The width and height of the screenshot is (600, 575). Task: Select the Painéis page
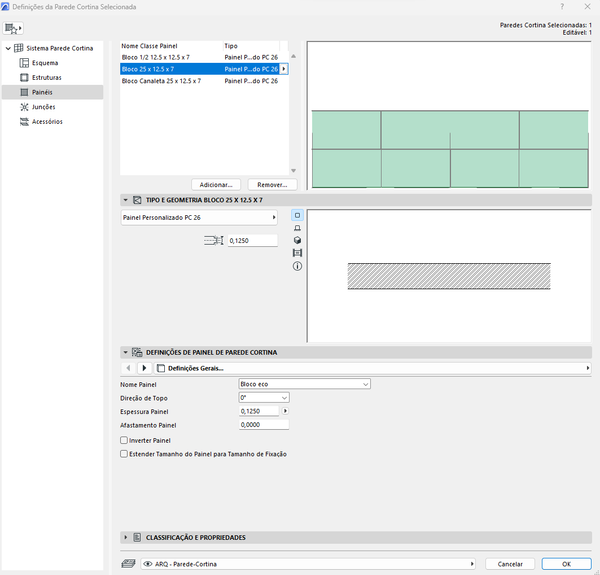(52, 92)
